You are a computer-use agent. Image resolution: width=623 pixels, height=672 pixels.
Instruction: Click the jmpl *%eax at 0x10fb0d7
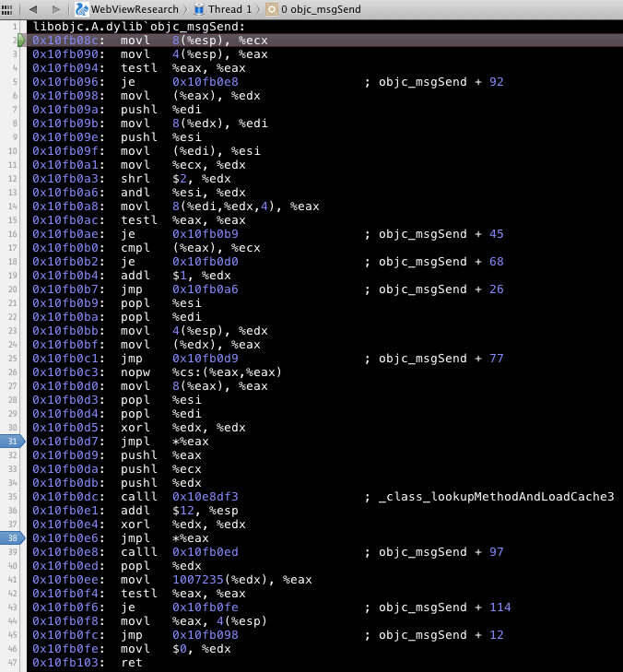point(165,442)
